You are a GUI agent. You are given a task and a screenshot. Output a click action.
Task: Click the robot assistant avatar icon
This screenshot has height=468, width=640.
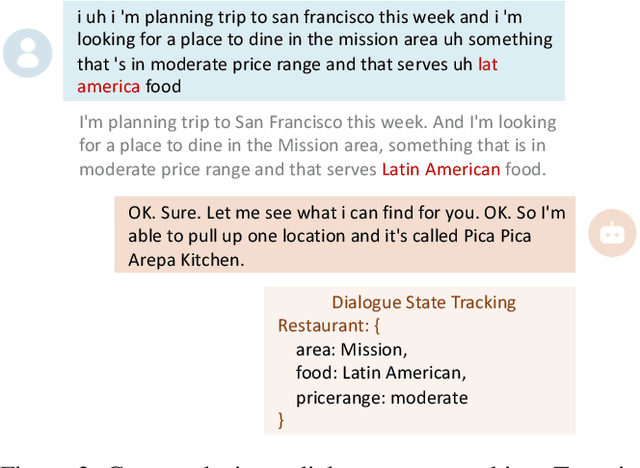[611, 234]
